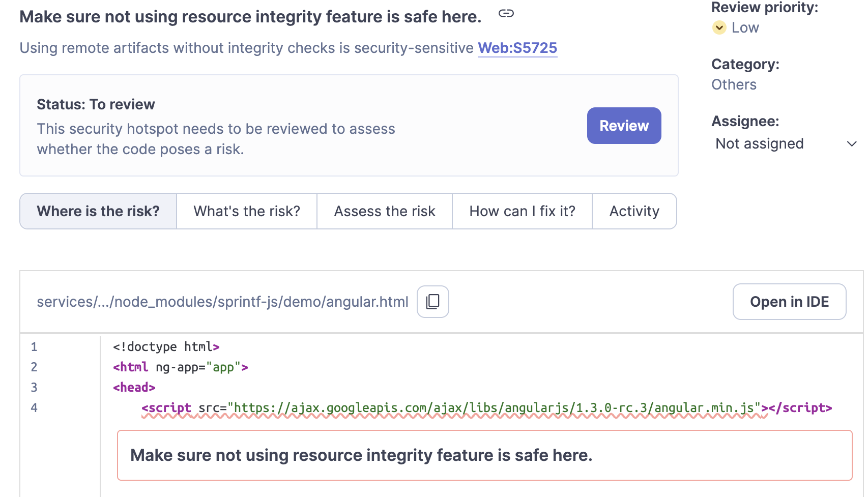Select line number 3 in the code gutter
868x497 pixels.
tap(34, 388)
